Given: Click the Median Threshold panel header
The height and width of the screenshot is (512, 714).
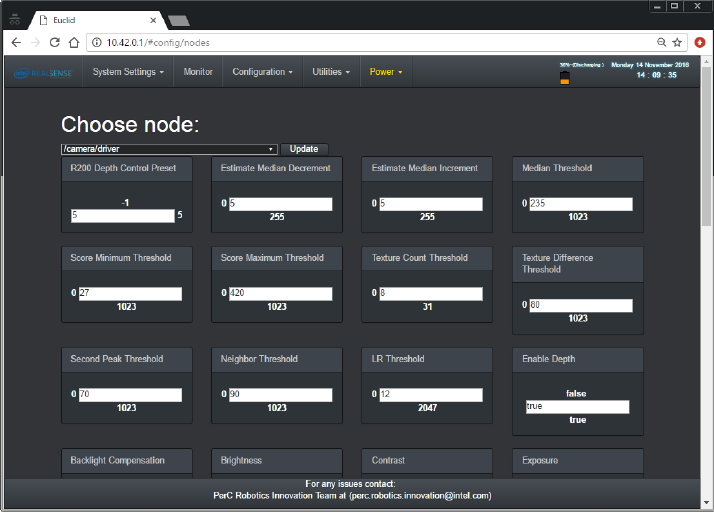Looking at the screenshot, I should tap(578, 169).
